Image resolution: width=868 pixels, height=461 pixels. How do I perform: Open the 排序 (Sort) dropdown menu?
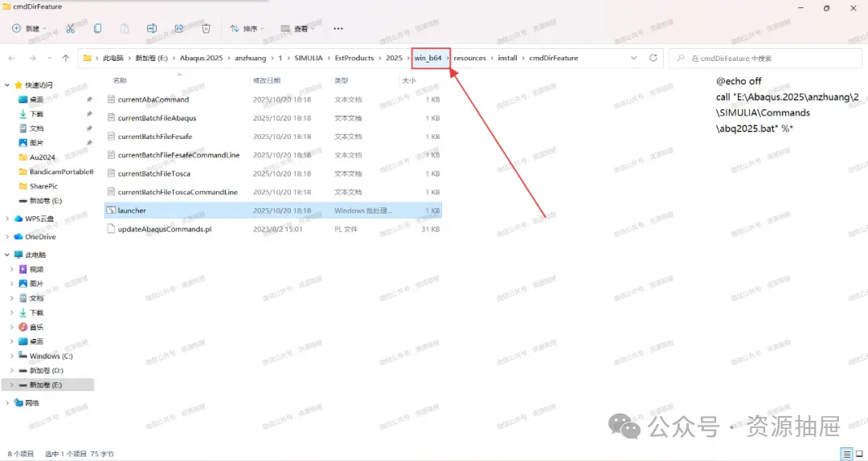pos(247,29)
